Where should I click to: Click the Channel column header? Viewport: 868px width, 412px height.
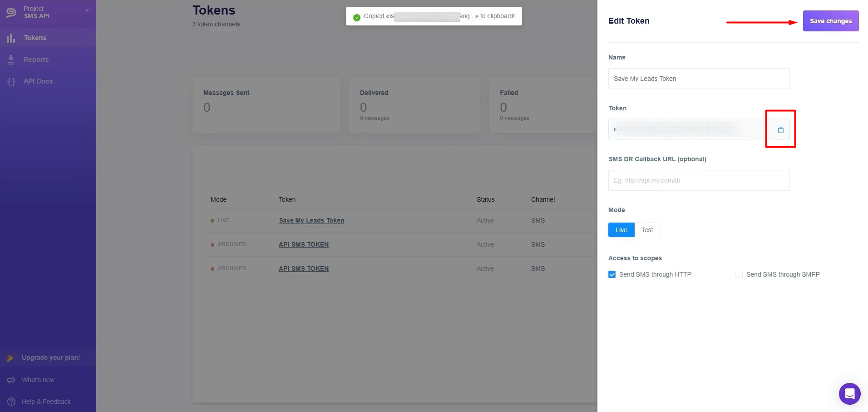(x=543, y=199)
